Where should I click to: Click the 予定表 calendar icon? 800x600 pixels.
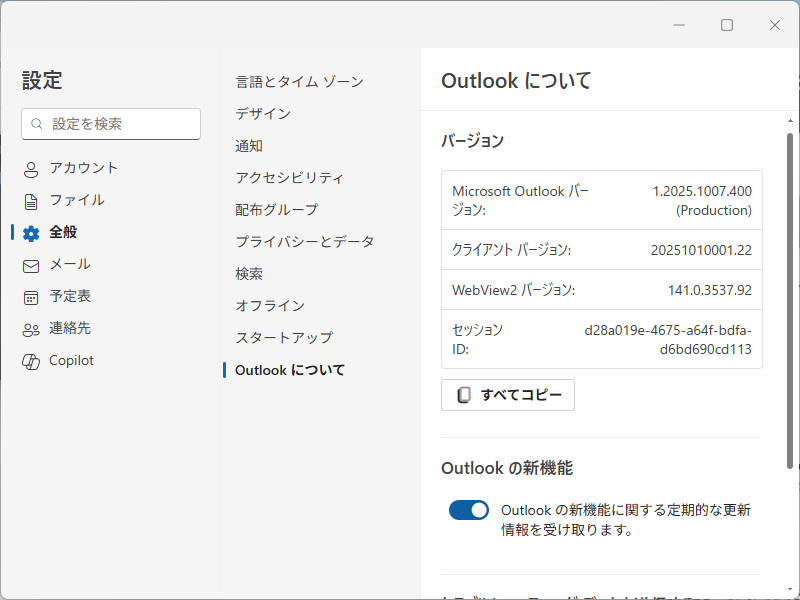point(31,297)
